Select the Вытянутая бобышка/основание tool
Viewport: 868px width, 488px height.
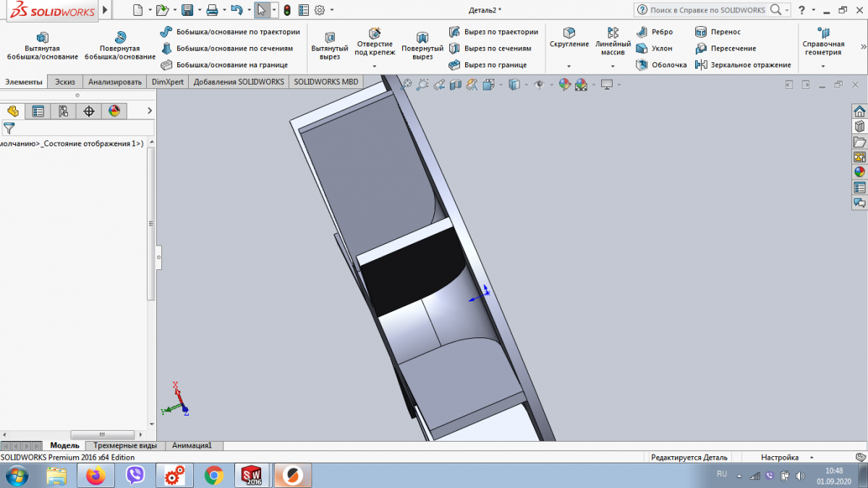[42, 46]
